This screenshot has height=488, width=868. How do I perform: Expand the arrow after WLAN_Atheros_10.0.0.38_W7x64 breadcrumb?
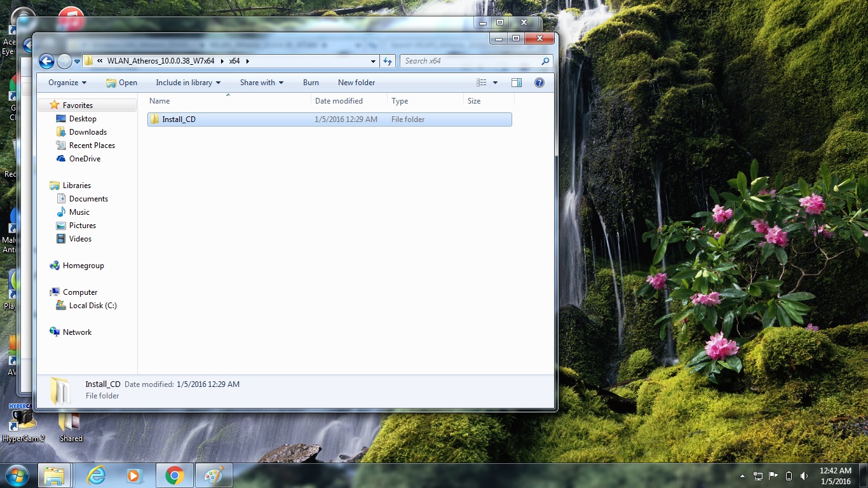pyautogui.click(x=222, y=61)
